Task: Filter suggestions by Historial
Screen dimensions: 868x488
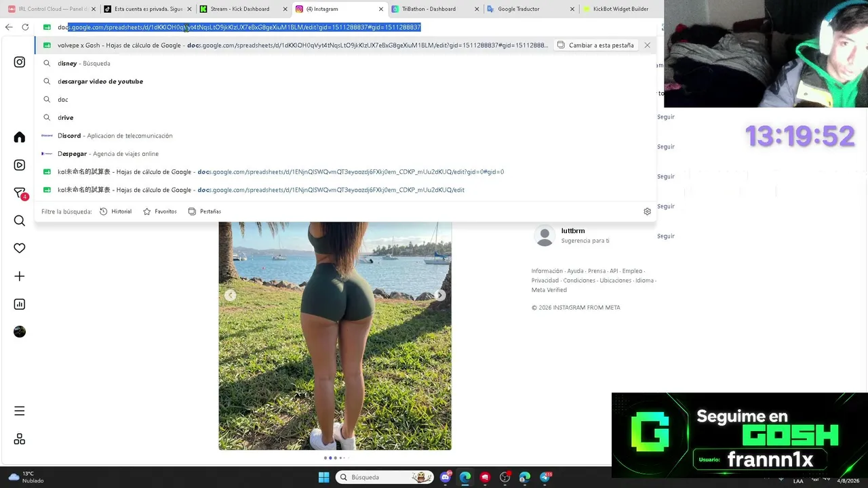Action: pyautogui.click(x=115, y=211)
